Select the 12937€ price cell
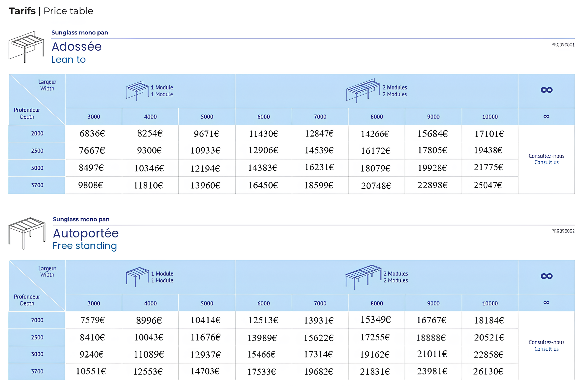The image size is (588, 386). [207, 355]
